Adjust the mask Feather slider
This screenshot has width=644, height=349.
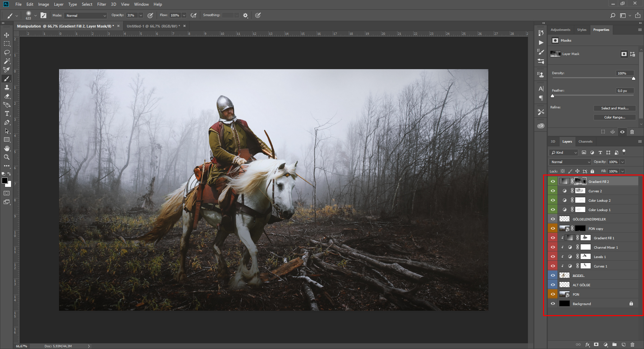point(552,96)
